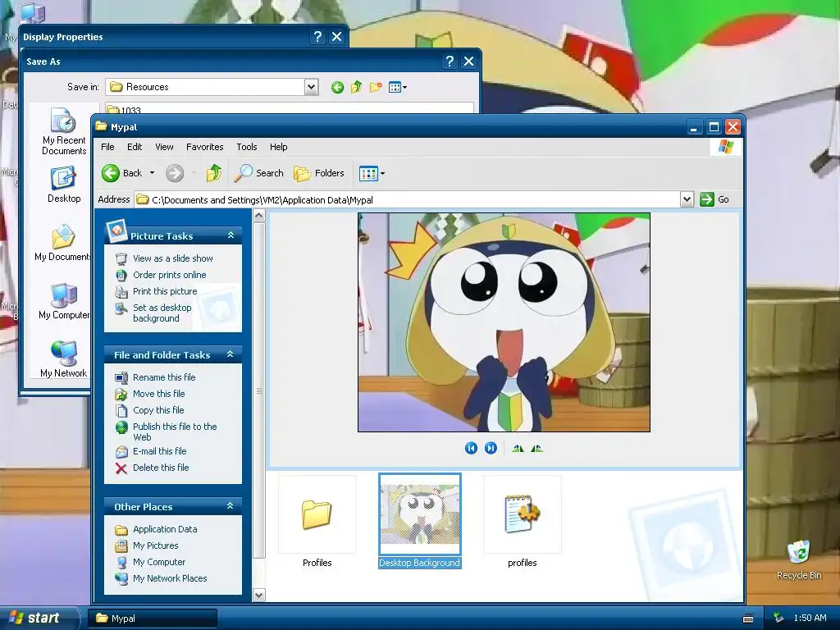This screenshot has width=840, height=630.
Task: Click the Mypal taskbar button
Action: point(153,619)
